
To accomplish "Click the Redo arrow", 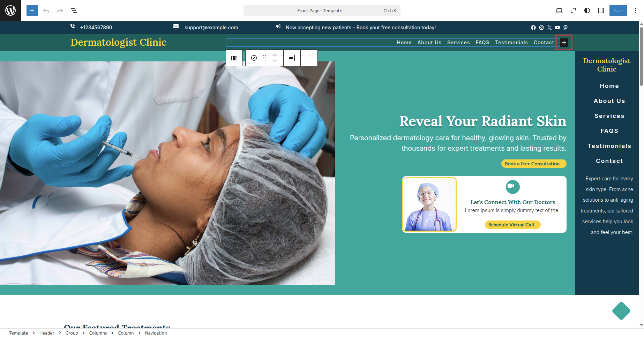I will (60, 10).
